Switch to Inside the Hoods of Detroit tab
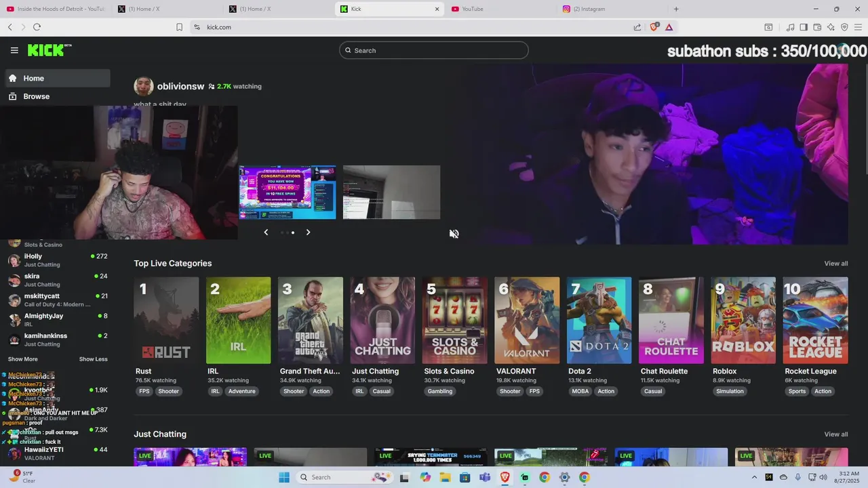 [56, 9]
